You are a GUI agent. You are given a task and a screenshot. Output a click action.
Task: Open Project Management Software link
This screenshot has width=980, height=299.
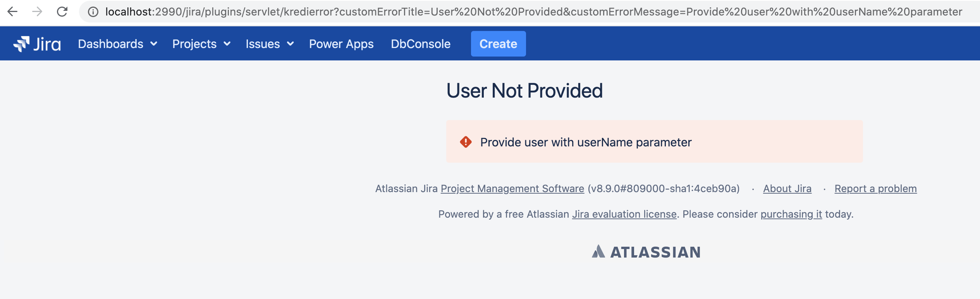512,189
